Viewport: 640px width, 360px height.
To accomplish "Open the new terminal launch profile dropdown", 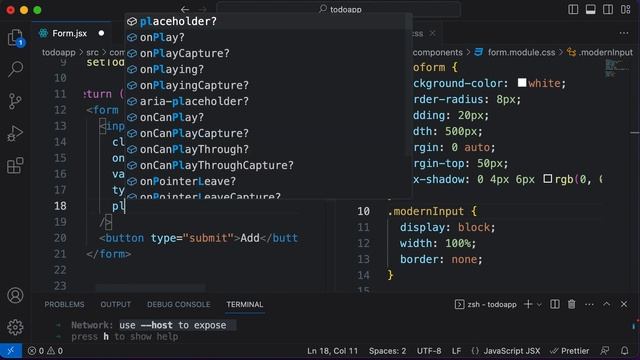I will (x=539, y=304).
